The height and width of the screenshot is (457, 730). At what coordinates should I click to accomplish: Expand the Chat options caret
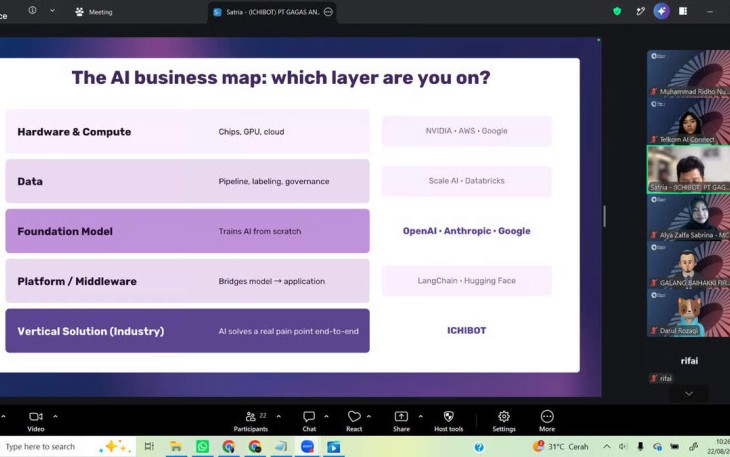326,417
